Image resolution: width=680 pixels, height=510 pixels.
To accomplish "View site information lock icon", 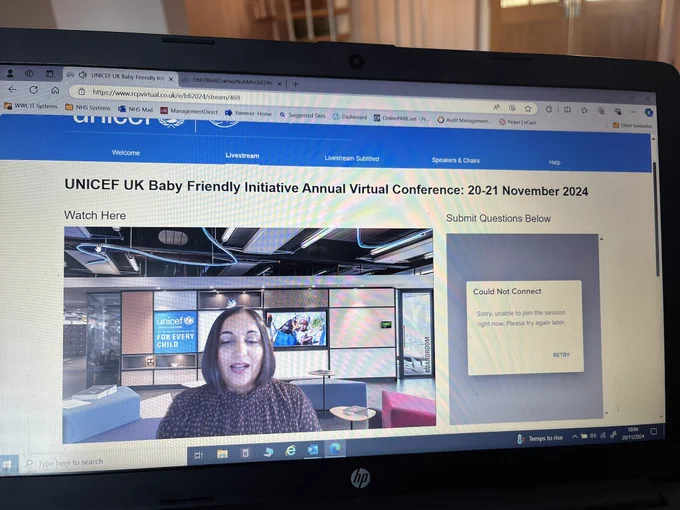I will point(82,92).
